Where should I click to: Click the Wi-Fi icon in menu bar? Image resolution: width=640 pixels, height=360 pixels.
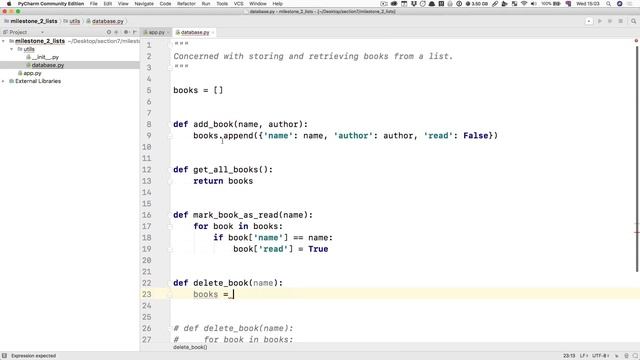[524, 4]
